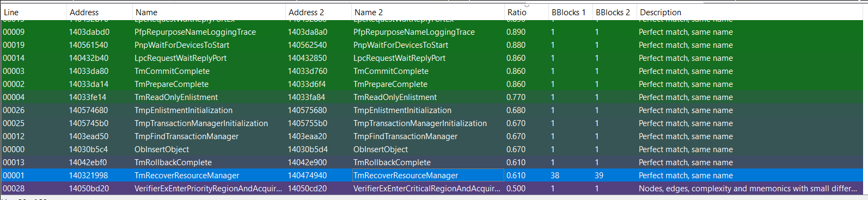Click ratio value 0.500
This screenshot has width=868, height=200.
(516, 189)
